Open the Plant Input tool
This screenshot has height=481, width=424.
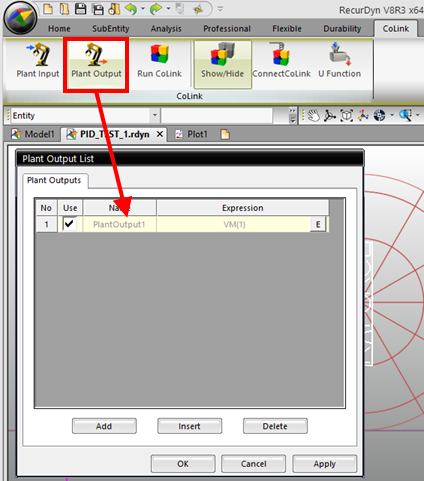point(38,61)
